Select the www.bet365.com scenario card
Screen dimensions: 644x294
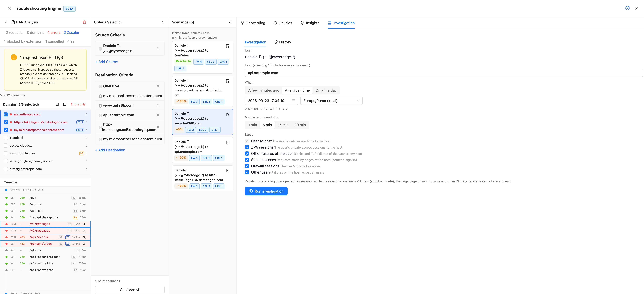[x=202, y=122]
